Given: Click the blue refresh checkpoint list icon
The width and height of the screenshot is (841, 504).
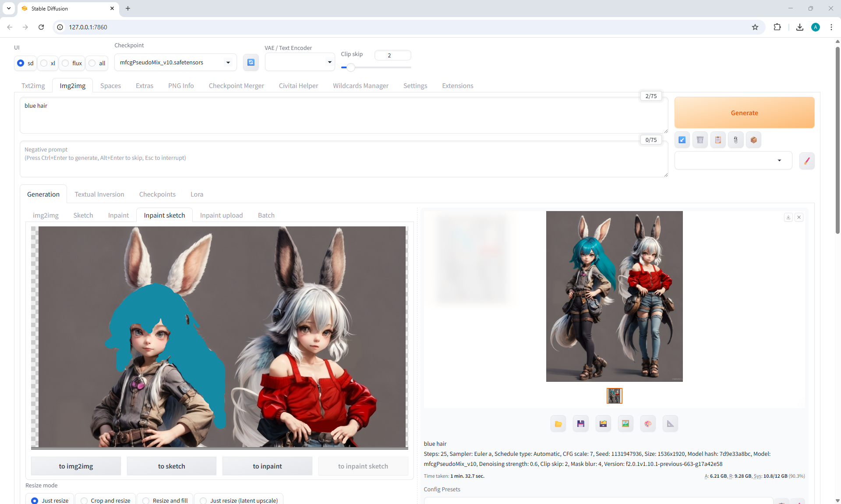Looking at the screenshot, I should tap(251, 63).
